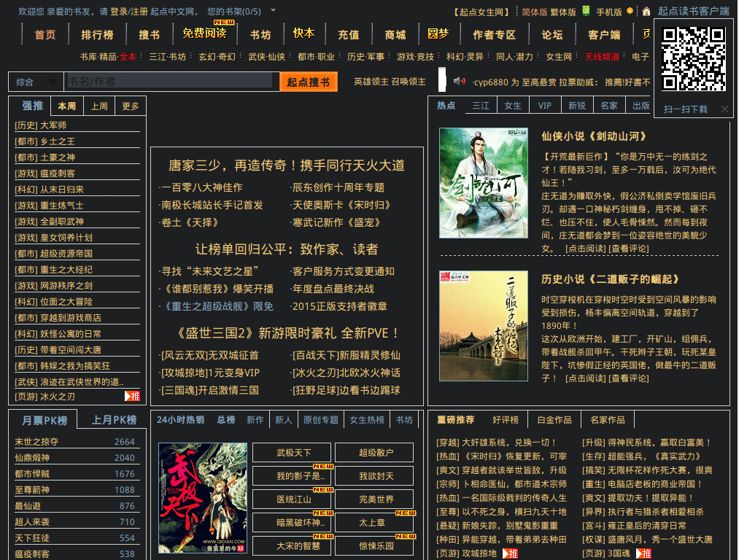The image size is (747, 560).
Task: Switch to the 新人 tab
Action: [x=284, y=419]
